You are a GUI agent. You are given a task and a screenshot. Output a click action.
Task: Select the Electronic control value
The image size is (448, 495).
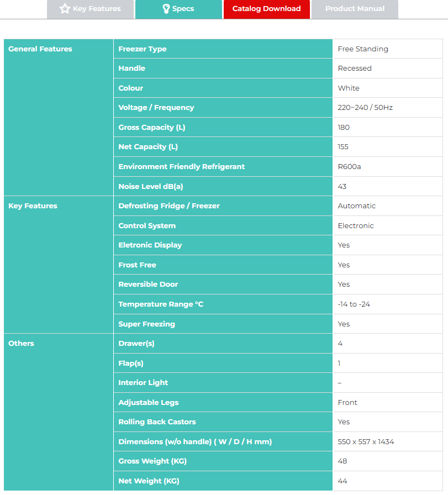356,226
